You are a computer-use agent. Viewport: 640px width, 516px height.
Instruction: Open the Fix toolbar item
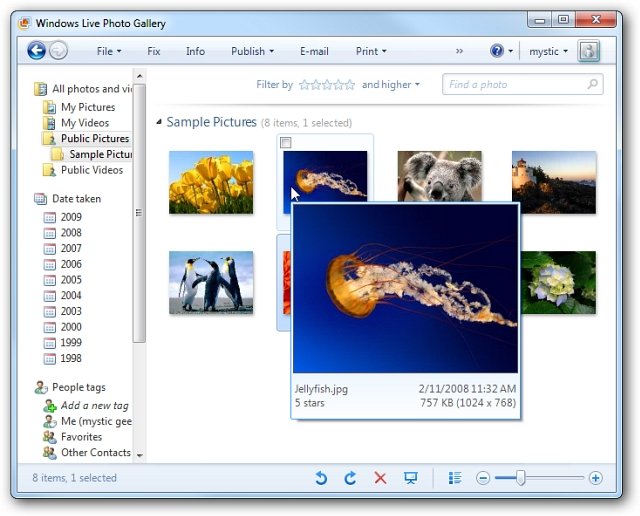153,51
